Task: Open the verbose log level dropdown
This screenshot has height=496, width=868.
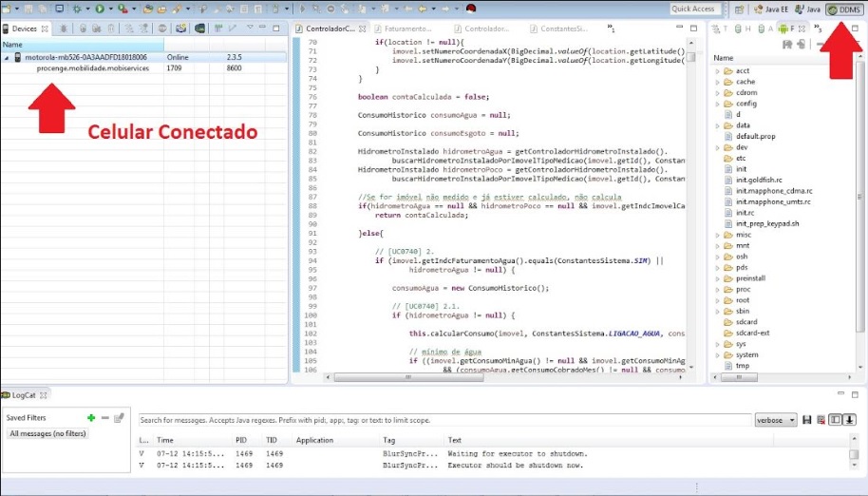Action: pyautogui.click(x=774, y=420)
